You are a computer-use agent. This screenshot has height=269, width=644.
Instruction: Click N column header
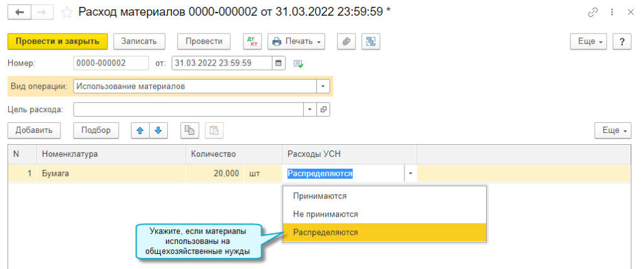click(x=23, y=154)
